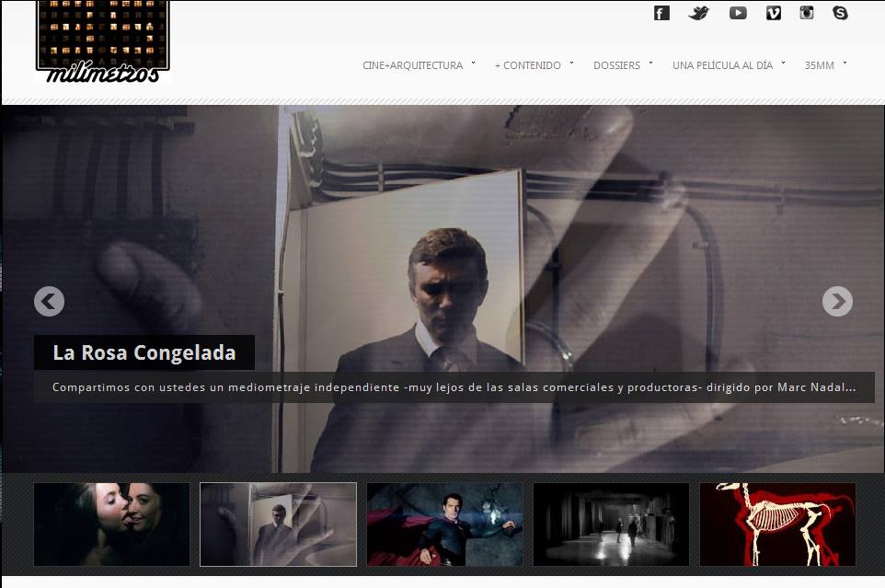
Task: Open the CINE+ARQUITECTURA menu
Action: click(412, 65)
